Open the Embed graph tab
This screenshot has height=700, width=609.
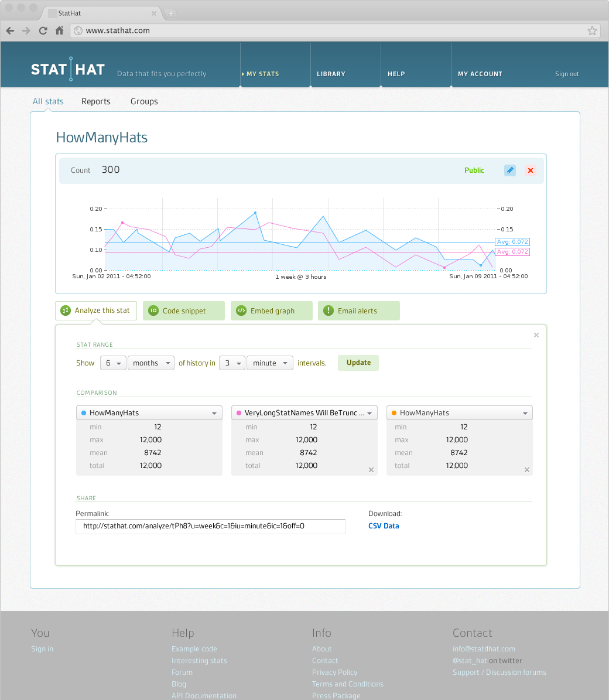point(272,311)
